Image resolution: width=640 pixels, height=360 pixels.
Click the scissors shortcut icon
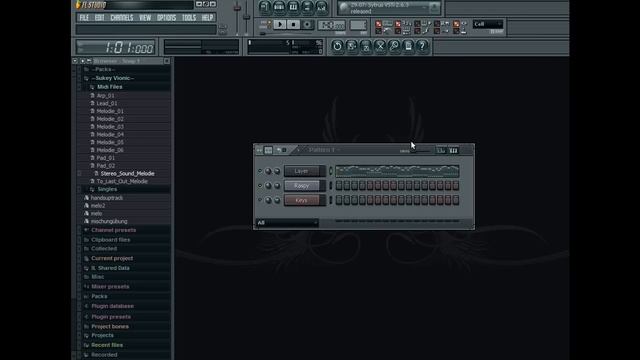(x=380, y=46)
